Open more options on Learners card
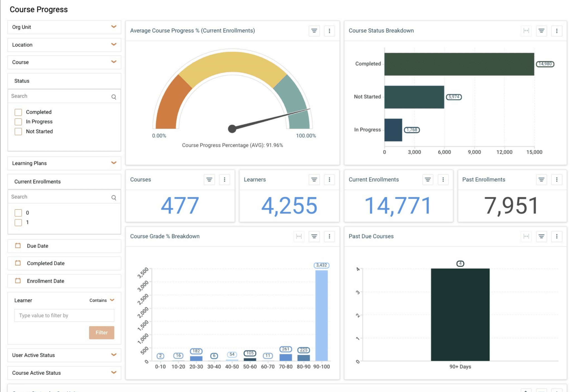 [x=329, y=180]
